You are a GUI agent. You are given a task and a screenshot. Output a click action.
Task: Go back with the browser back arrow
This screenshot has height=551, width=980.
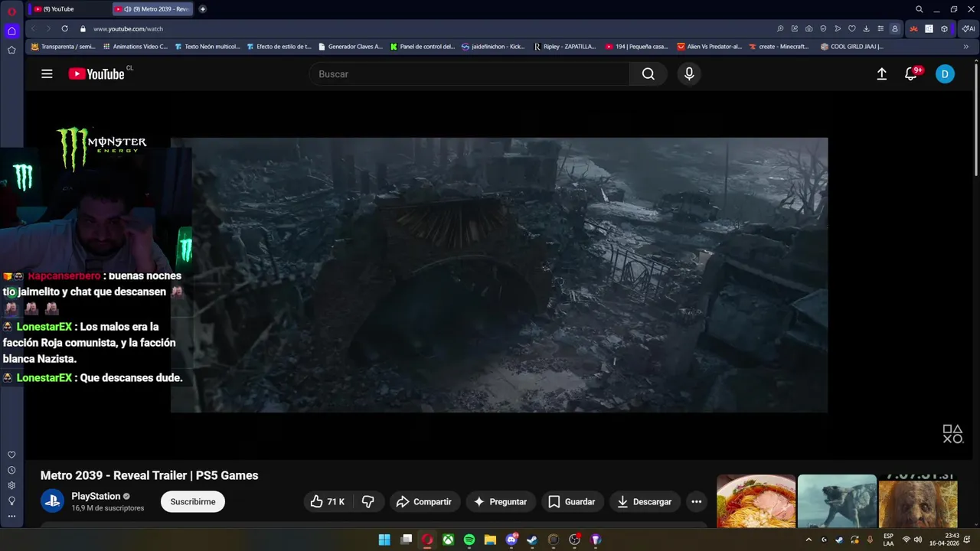[x=33, y=29]
